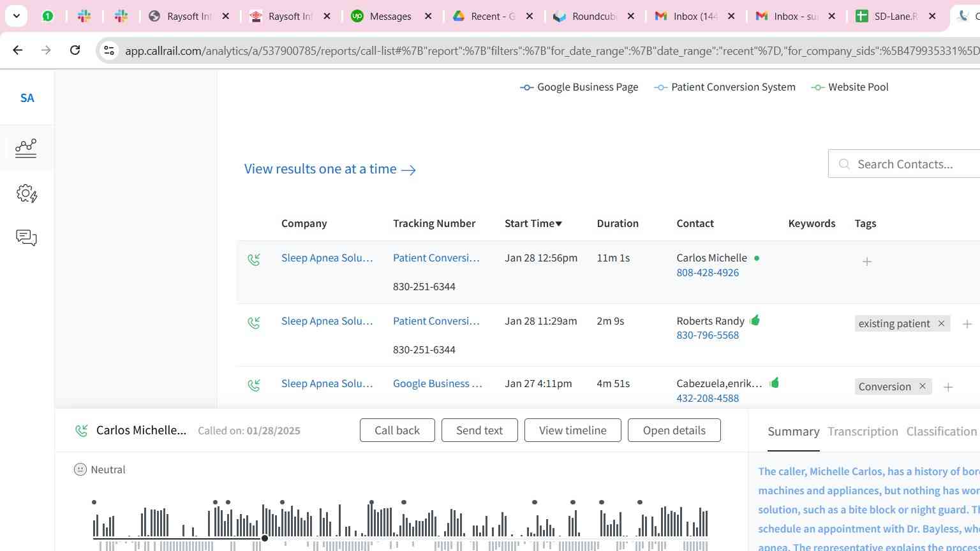Switch to the Classification tab
The width and height of the screenshot is (980, 551).
[x=941, y=432]
